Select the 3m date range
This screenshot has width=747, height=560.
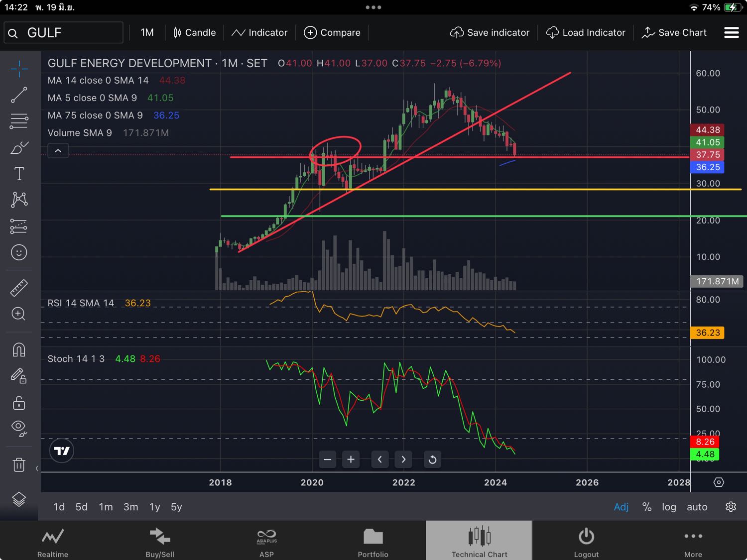coord(131,507)
